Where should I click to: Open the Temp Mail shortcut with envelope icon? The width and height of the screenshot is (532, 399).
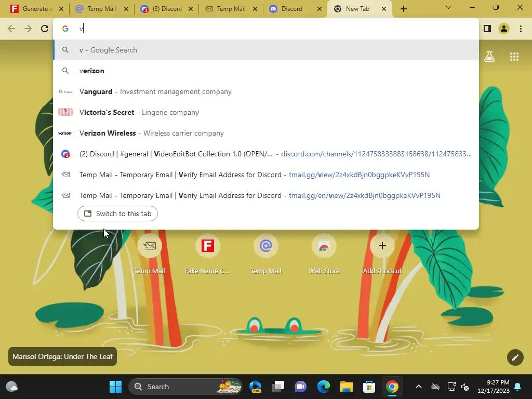pos(149,255)
